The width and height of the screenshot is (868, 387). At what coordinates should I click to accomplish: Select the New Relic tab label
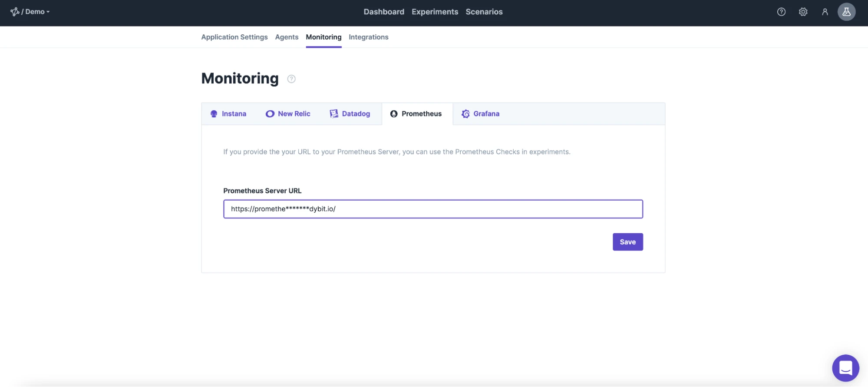[294, 114]
